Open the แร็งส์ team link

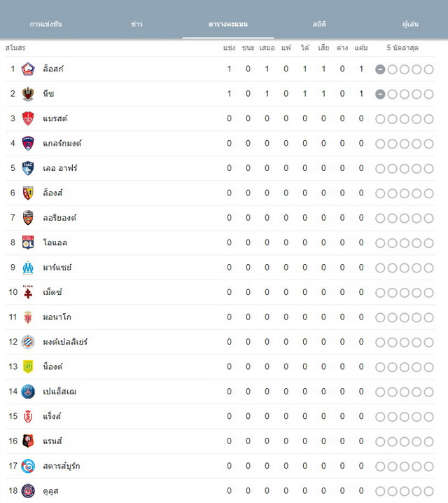coord(52,416)
